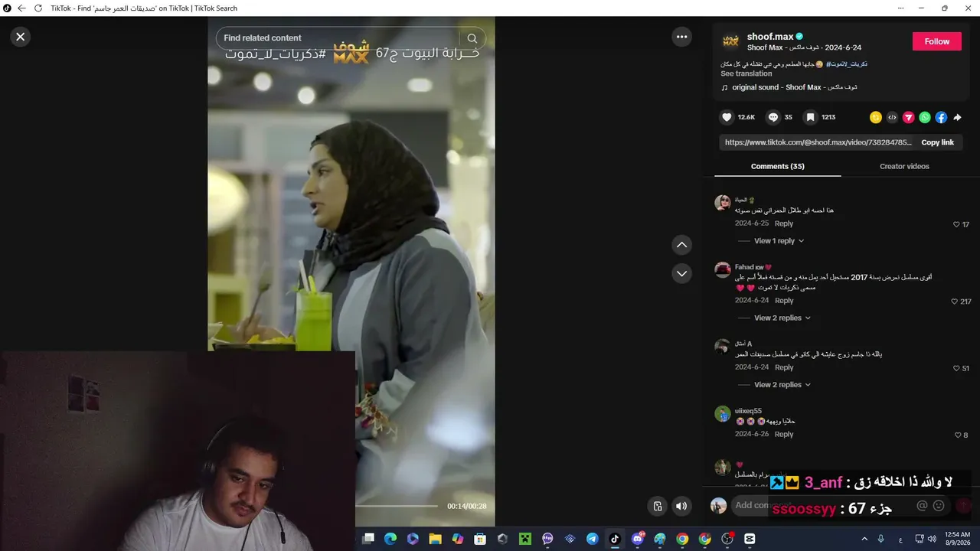
Task: Save the video with the bookmark icon
Action: pos(810,117)
